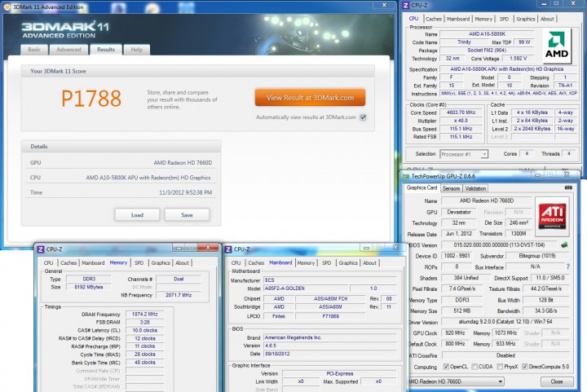
Task: Click the CPU-Z icon in the Mainboard window title
Action: [228, 249]
